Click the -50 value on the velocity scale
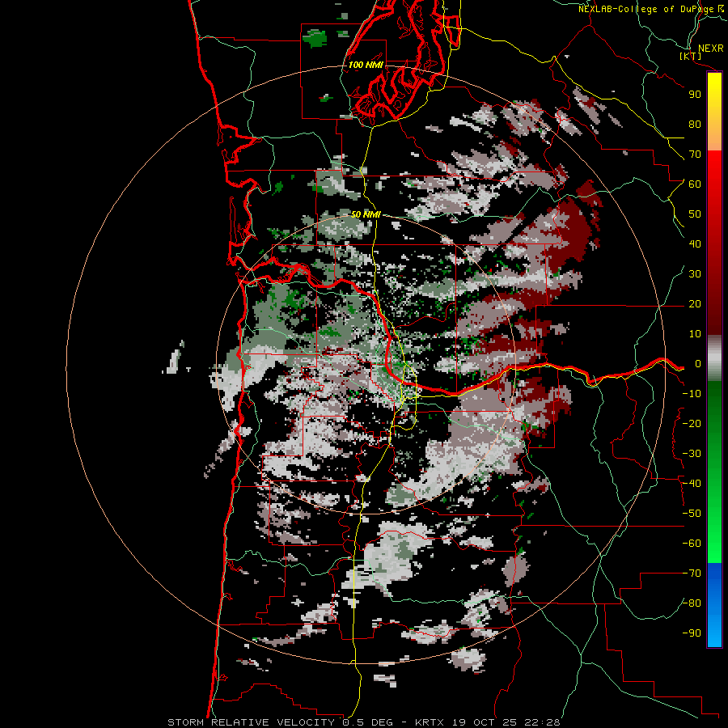This screenshot has height=728, width=728. click(692, 514)
